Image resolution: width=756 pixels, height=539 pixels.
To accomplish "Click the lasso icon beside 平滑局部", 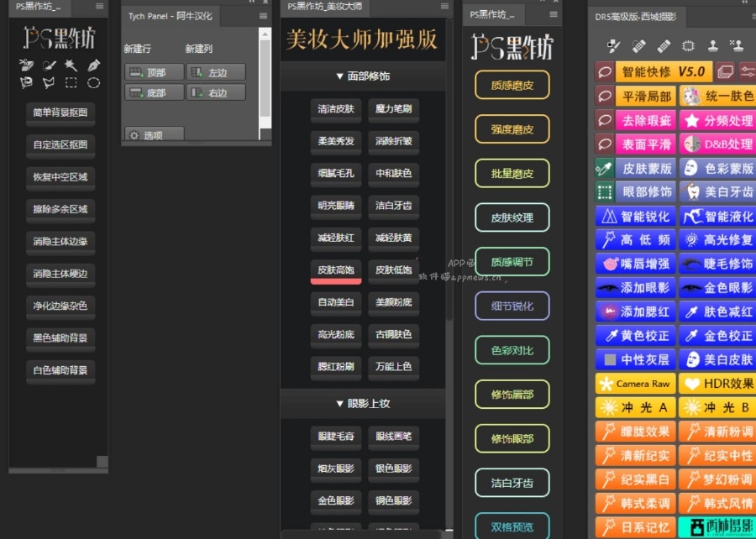I will click(604, 96).
